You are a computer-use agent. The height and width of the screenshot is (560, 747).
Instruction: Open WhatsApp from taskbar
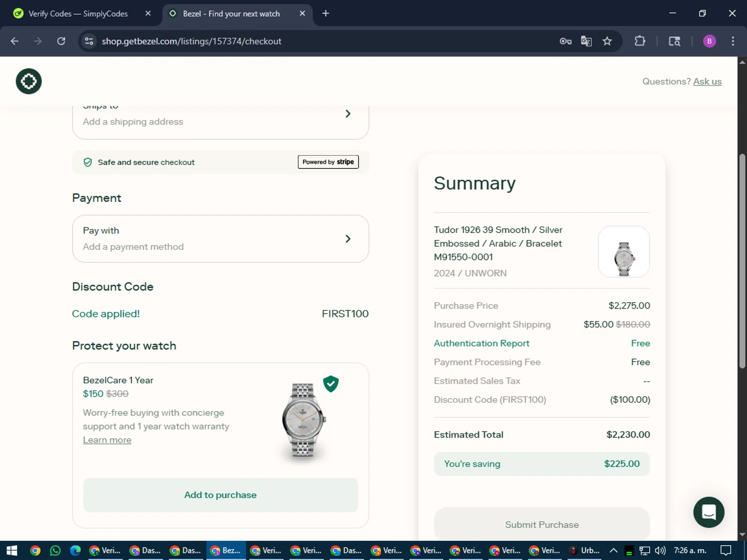pos(55,550)
